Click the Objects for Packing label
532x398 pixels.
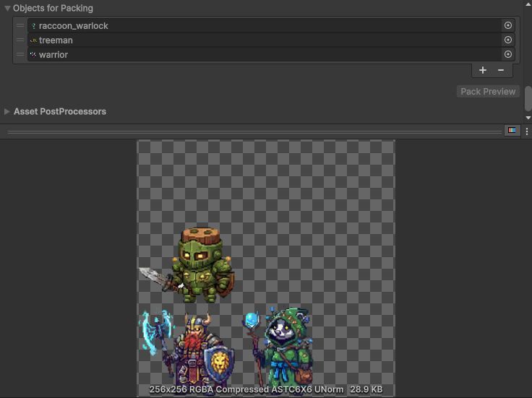click(53, 8)
